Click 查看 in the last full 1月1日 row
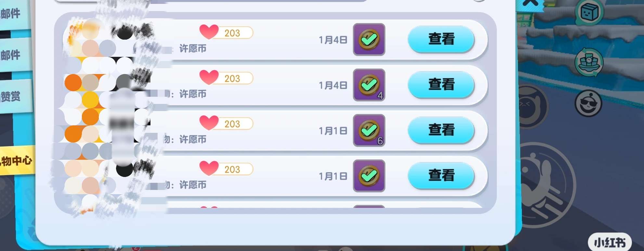644x251 pixels. (x=441, y=176)
